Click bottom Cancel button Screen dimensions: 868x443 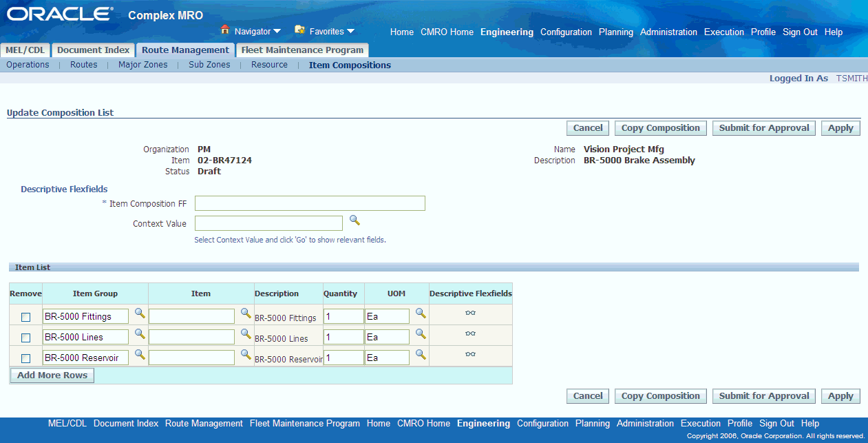[x=588, y=396]
